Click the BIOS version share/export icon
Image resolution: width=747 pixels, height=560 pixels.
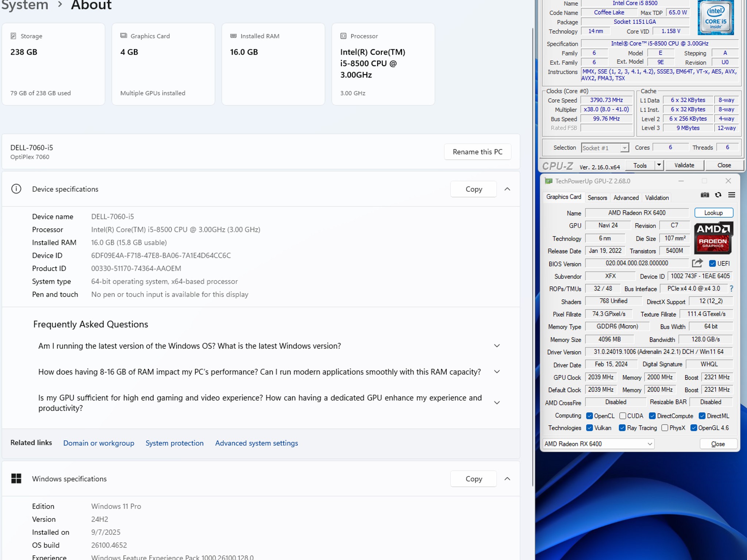pyautogui.click(x=697, y=263)
